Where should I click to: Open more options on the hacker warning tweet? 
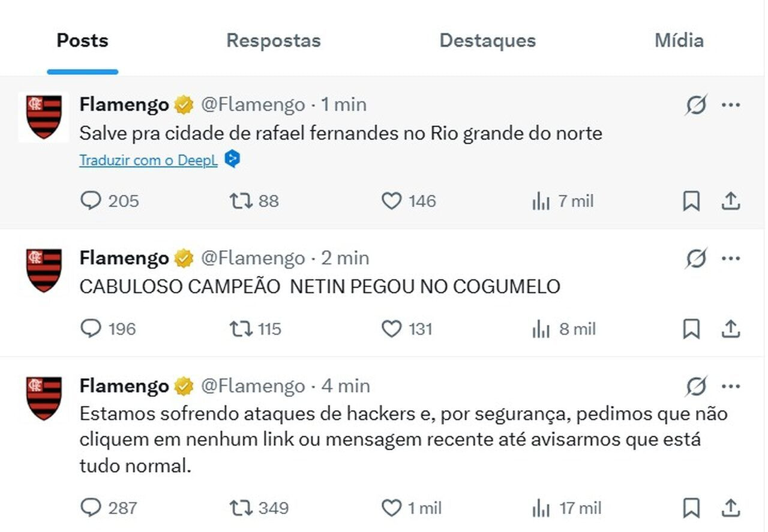point(731,386)
